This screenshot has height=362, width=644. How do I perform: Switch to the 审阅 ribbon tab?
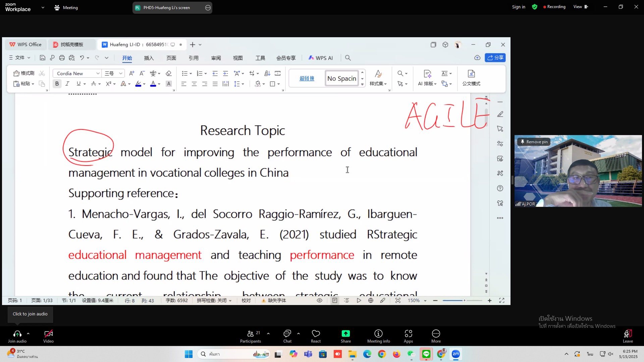216,58
